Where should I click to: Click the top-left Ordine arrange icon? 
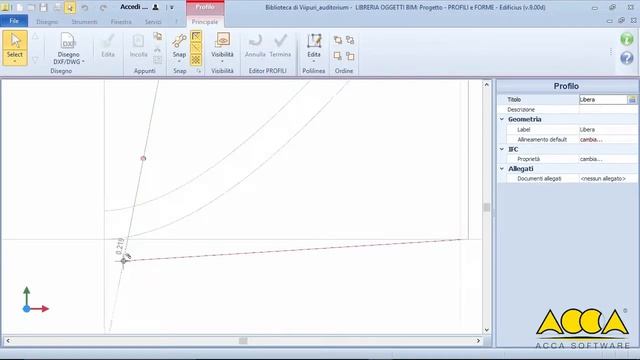pos(338,40)
